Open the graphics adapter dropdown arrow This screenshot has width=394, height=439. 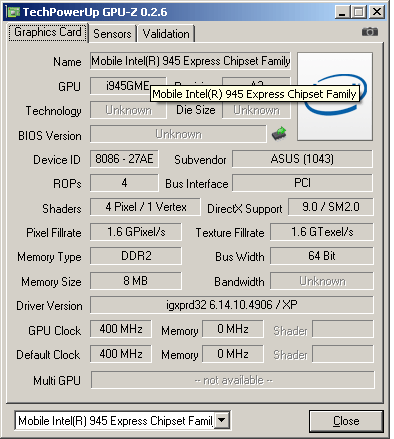tap(222, 420)
